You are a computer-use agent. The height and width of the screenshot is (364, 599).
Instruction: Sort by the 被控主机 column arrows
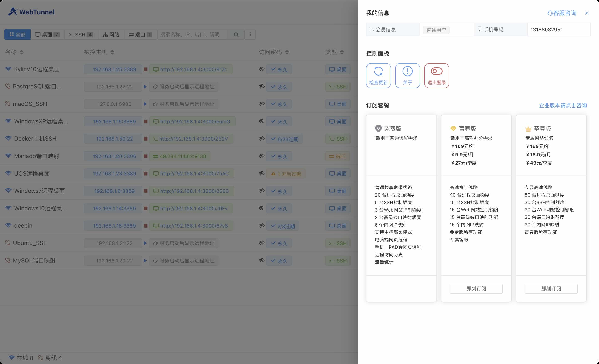tap(112, 52)
